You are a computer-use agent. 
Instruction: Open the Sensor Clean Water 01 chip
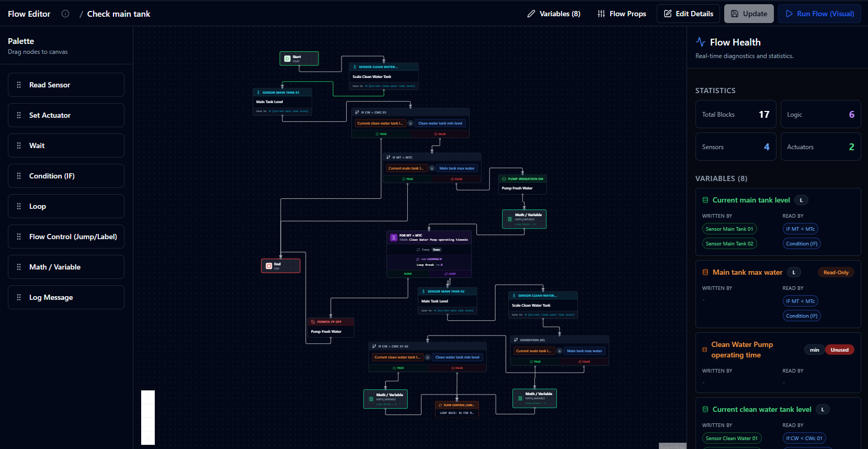732,438
